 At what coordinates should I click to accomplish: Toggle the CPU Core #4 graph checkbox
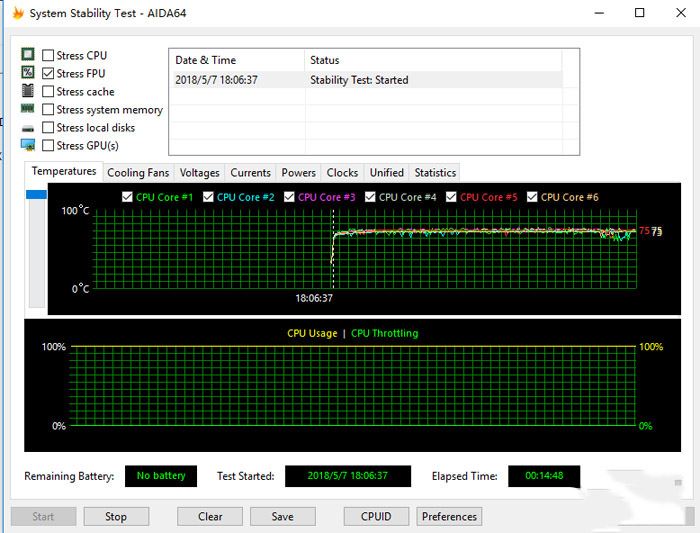coord(370,197)
